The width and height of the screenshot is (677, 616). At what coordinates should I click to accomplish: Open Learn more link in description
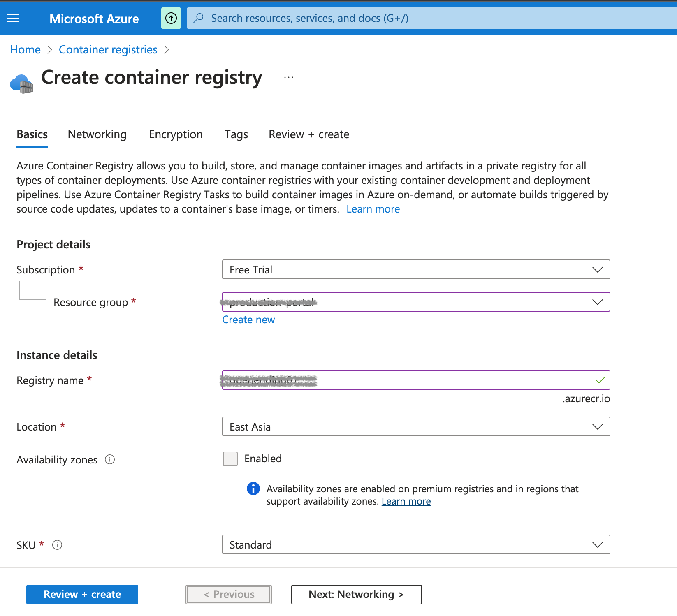(373, 209)
